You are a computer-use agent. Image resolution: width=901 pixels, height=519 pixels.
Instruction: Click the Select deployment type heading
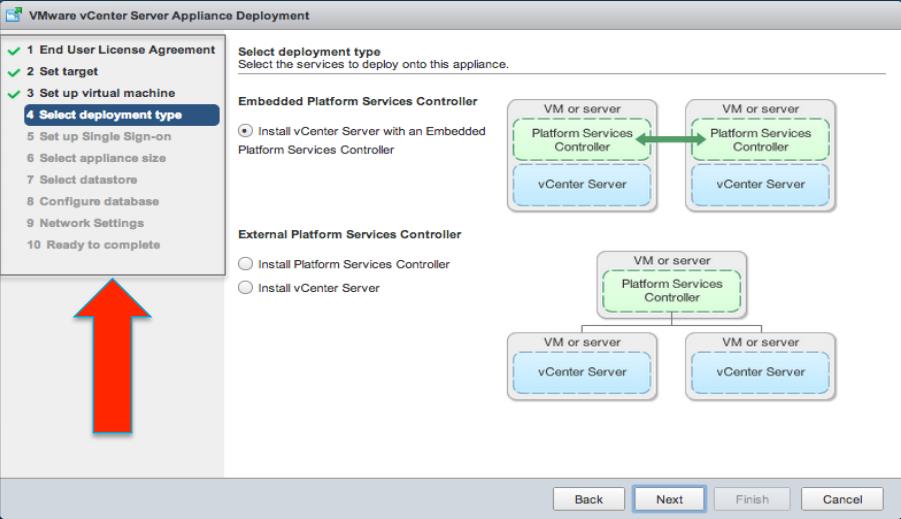(x=309, y=52)
